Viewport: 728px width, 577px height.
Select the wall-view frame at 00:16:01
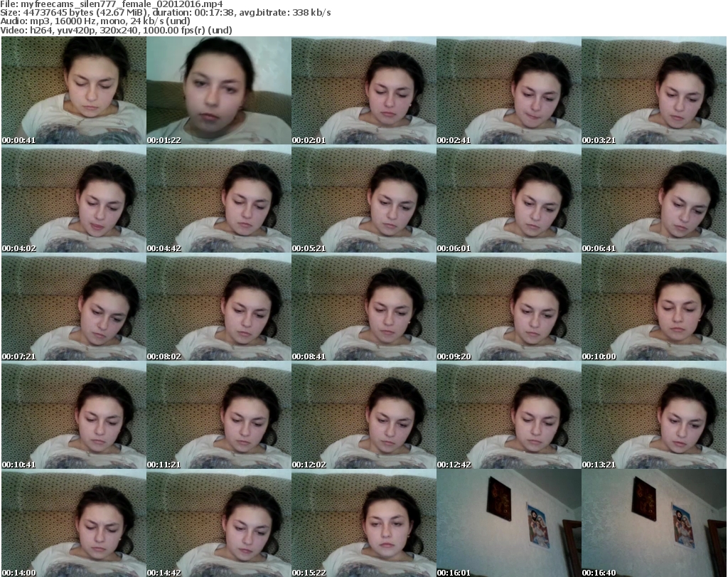click(508, 524)
